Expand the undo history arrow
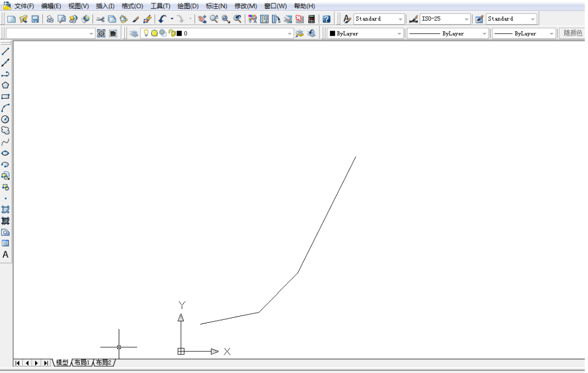 coord(172,19)
